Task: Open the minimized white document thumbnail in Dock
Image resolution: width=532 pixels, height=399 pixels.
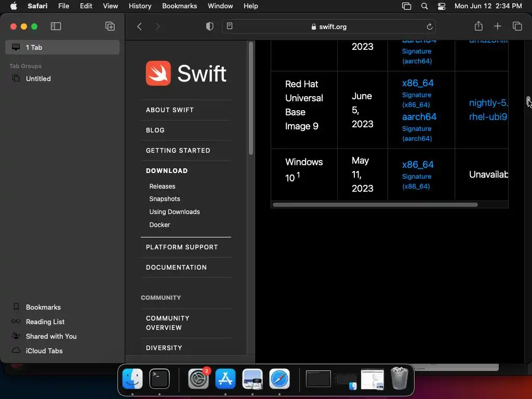Action: point(372,379)
